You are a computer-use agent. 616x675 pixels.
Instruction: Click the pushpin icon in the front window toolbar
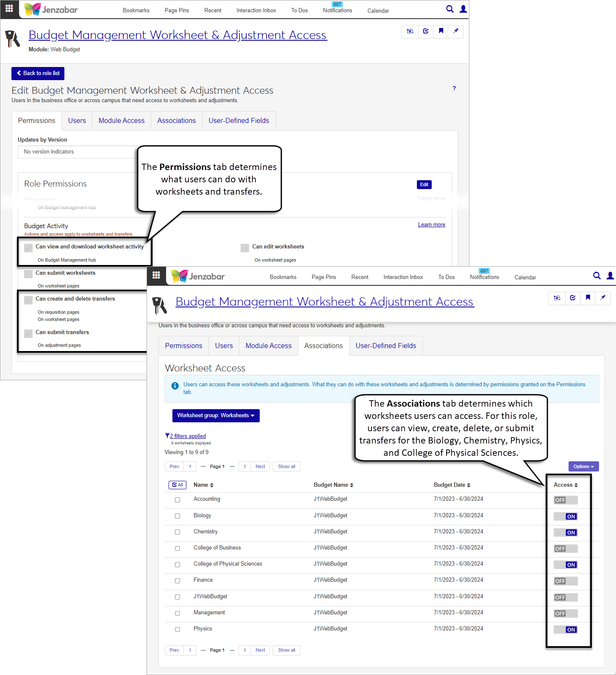(x=603, y=298)
